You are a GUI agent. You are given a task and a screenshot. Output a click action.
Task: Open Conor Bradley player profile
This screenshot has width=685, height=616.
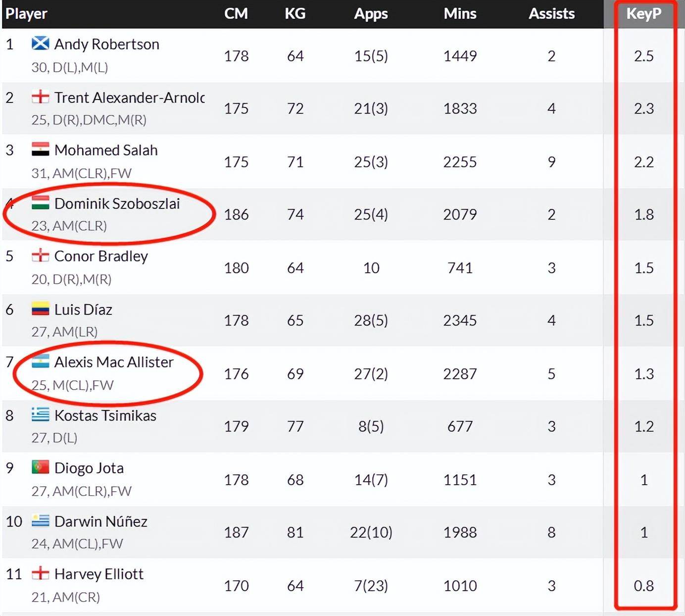click(101, 256)
